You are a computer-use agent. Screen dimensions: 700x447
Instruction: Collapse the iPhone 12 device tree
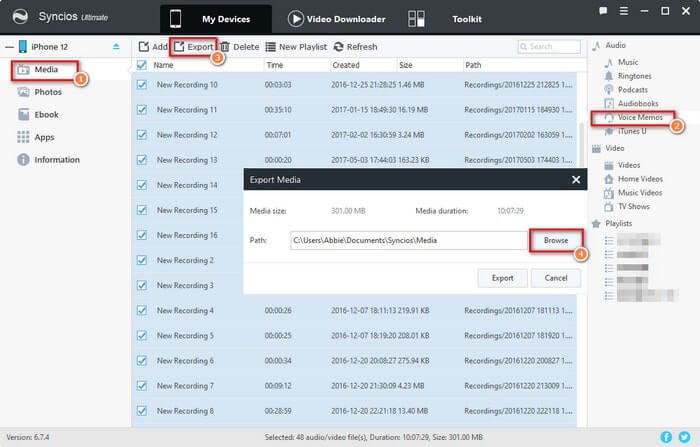[x=9, y=47]
